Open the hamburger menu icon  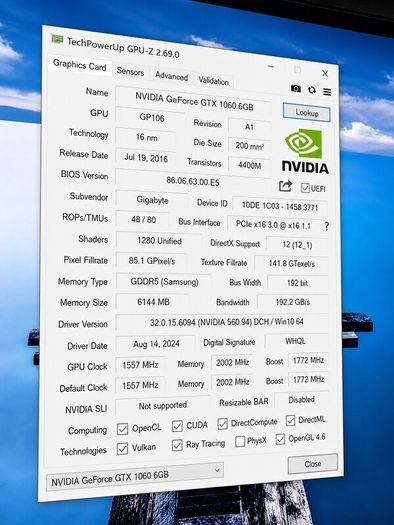coord(327,92)
